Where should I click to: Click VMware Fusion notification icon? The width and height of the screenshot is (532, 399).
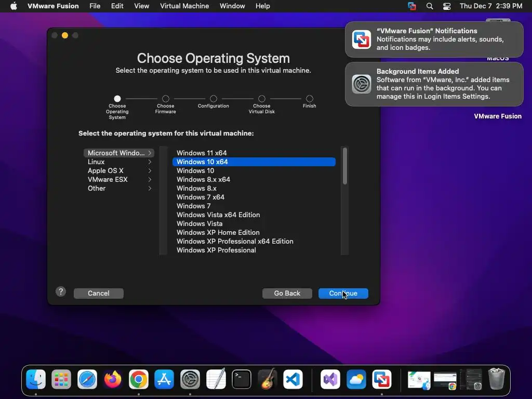[x=362, y=39]
